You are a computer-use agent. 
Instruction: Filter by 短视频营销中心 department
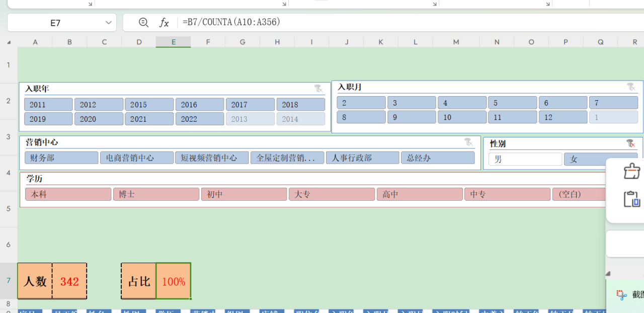[212, 158]
